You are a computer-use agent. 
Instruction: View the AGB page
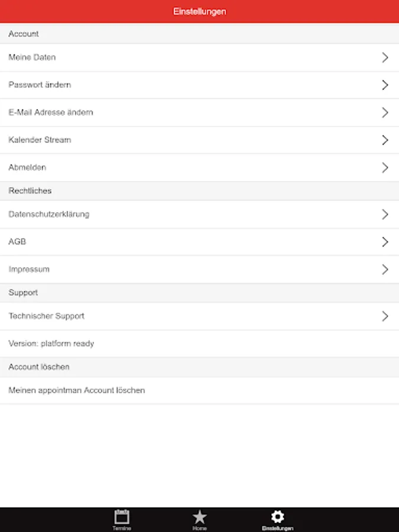(x=200, y=242)
